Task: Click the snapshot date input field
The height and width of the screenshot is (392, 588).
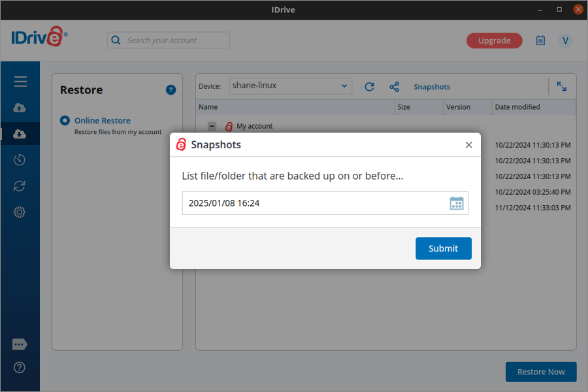Action: pos(325,203)
